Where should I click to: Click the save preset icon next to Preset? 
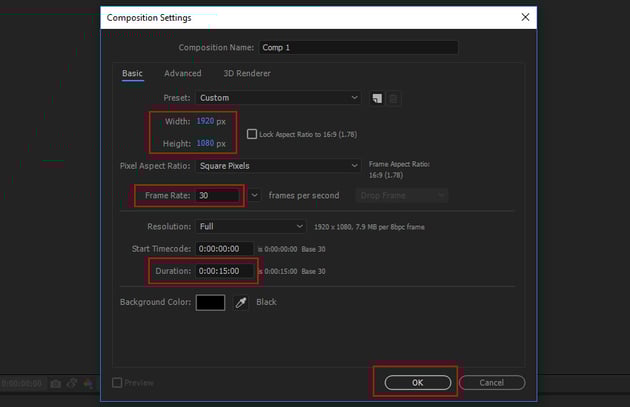coord(378,98)
